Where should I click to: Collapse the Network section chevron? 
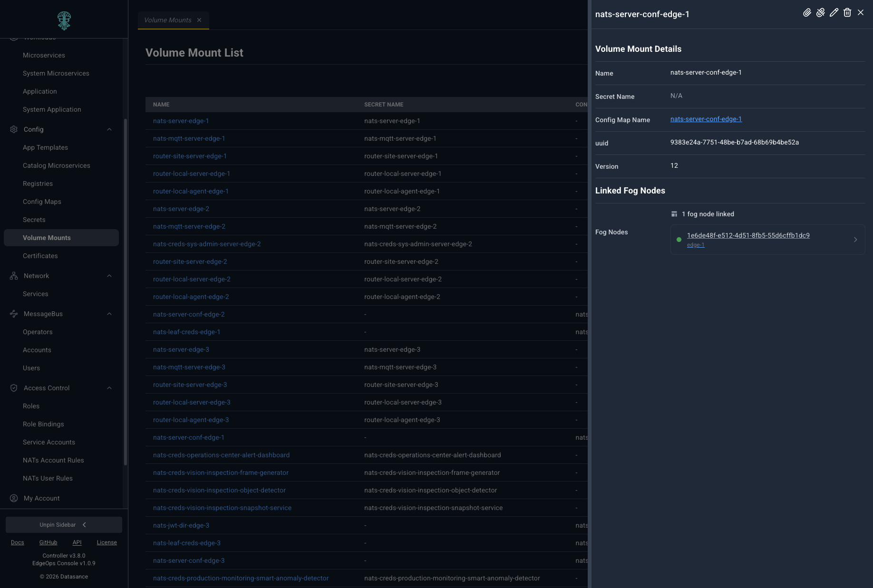pos(109,276)
